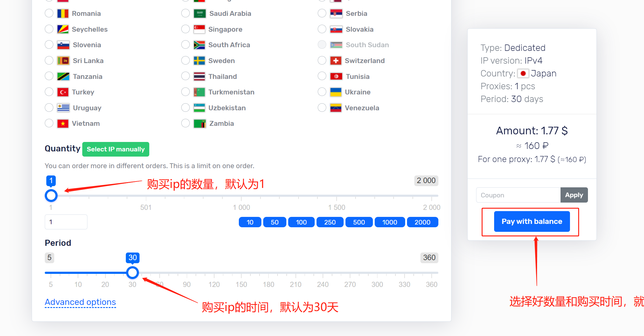Click the Slovenia flag icon
This screenshot has height=336, width=644.
(x=63, y=45)
